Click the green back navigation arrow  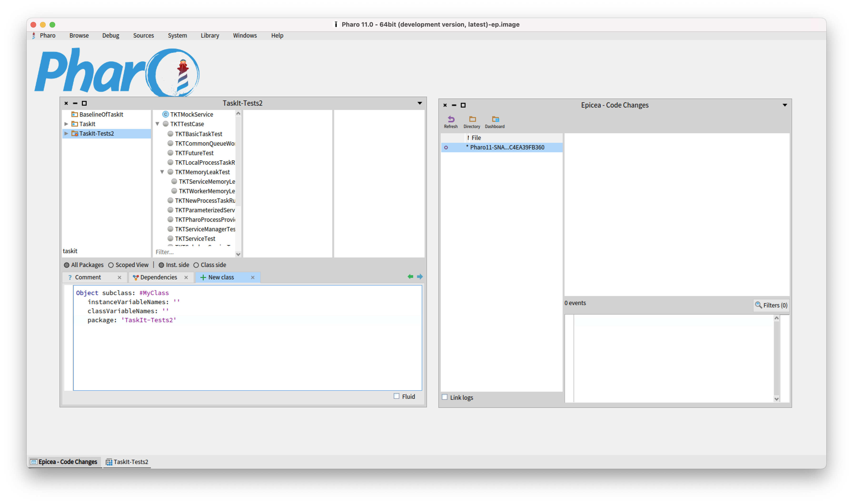pos(410,276)
